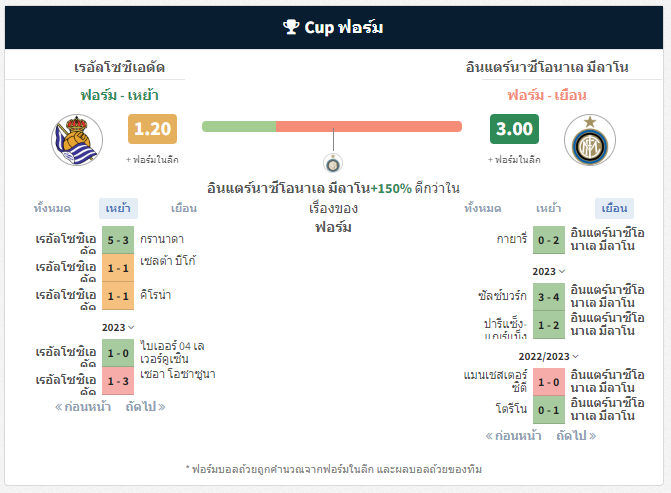671x493 pixels.
Task: Expand the 2023 season under Real Sociedad
Action: (118, 327)
